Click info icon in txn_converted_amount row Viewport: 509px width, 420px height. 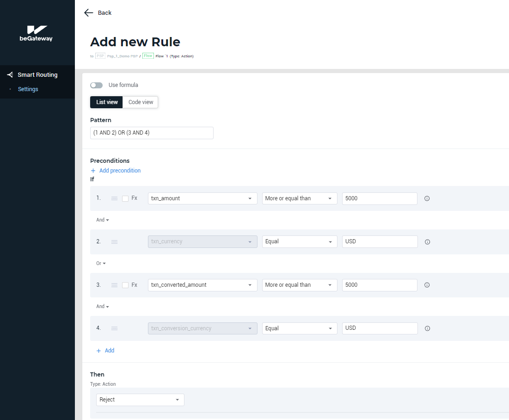[427, 285]
